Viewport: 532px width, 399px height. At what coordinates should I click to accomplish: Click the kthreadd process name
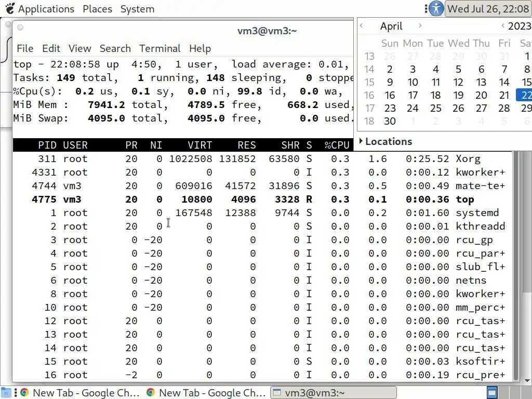pyautogui.click(x=481, y=227)
